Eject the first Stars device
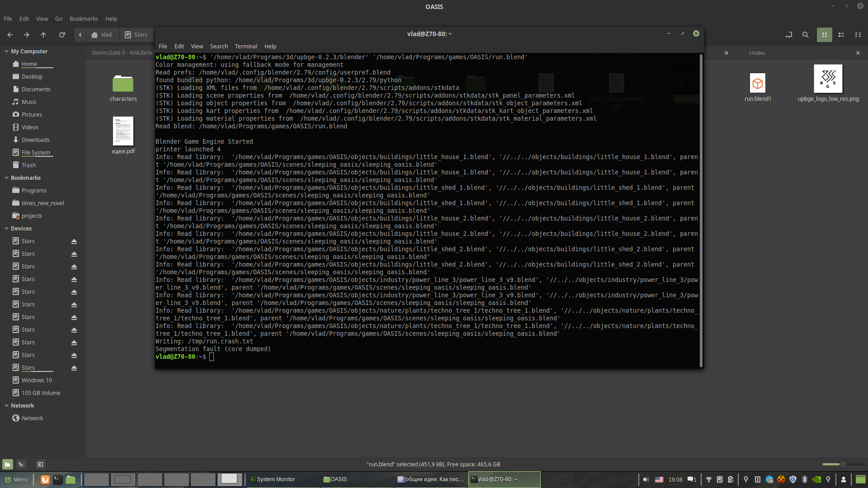This screenshot has width=868, height=488. point(74,241)
